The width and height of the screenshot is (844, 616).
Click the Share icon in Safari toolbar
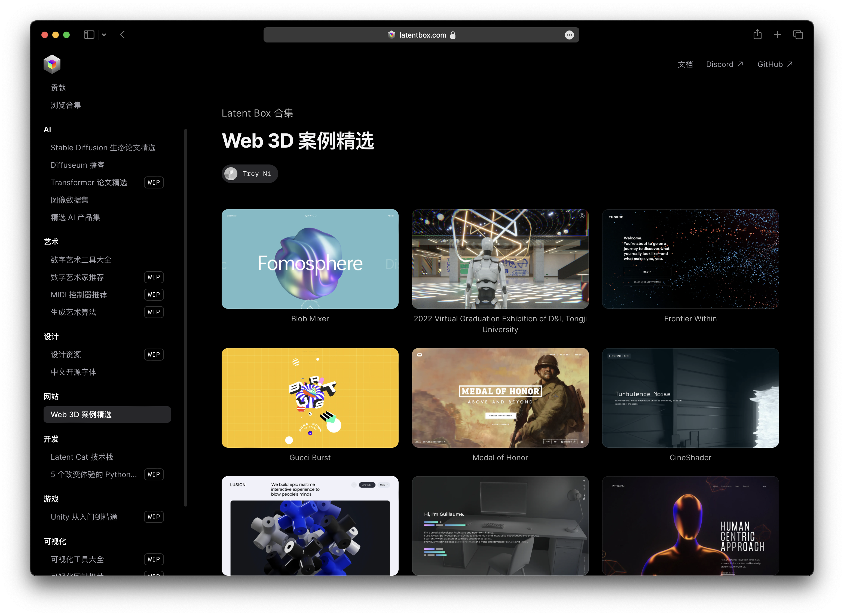pos(757,35)
